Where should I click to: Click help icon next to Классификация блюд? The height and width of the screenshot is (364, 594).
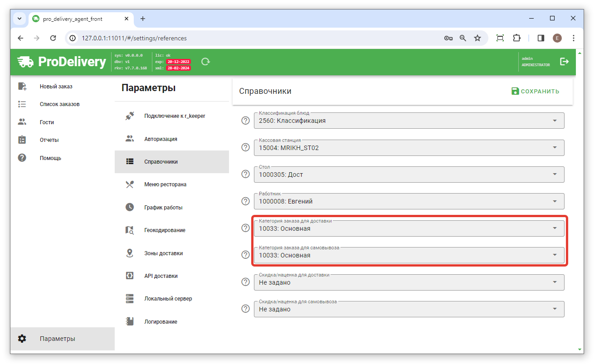pos(245,121)
